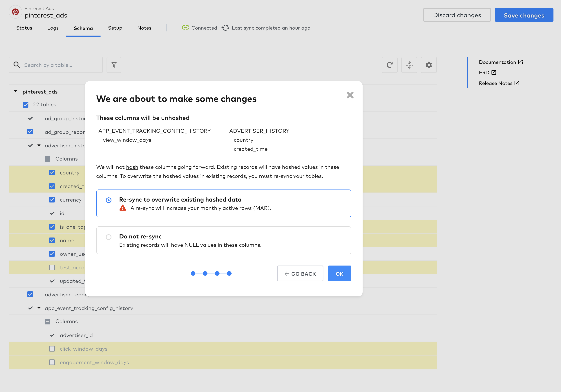Image resolution: width=561 pixels, height=392 pixels.
Task: Reload the schema with refresh icon
Action: [x=389, y=65]
